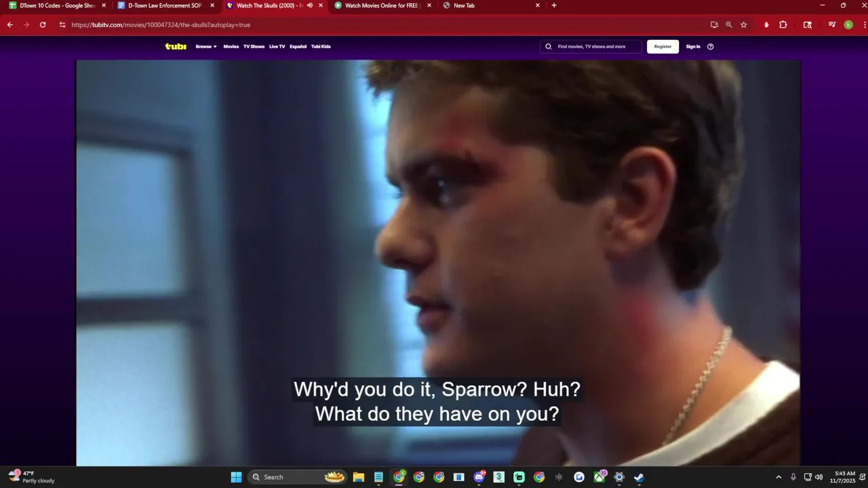Open the TV Shows section
Image resolution: width=868 pixels, height=488 pixels.
pyautogui.click(x=254, y=47)
